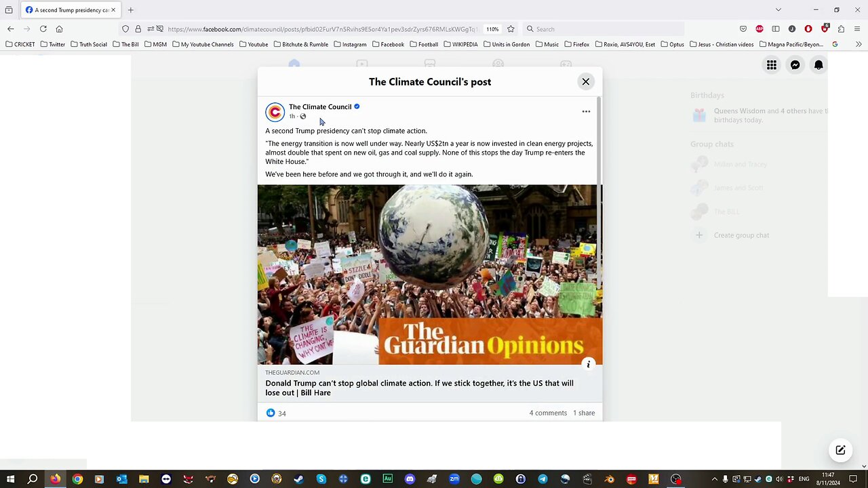Screen dimensions: 868x488
Task: Show hidden system tray icons chevron
Action: click(714, 479)
